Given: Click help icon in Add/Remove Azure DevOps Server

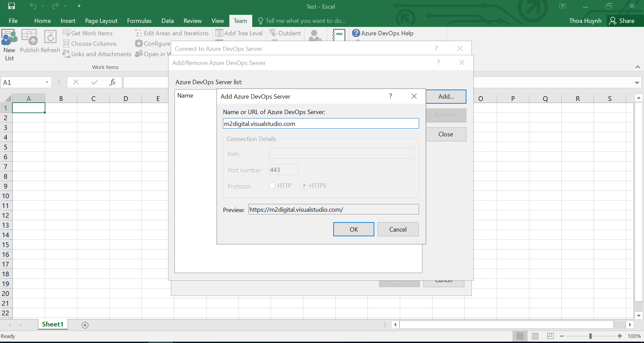Looking at the screenshot, I should [x=438, y=62].
